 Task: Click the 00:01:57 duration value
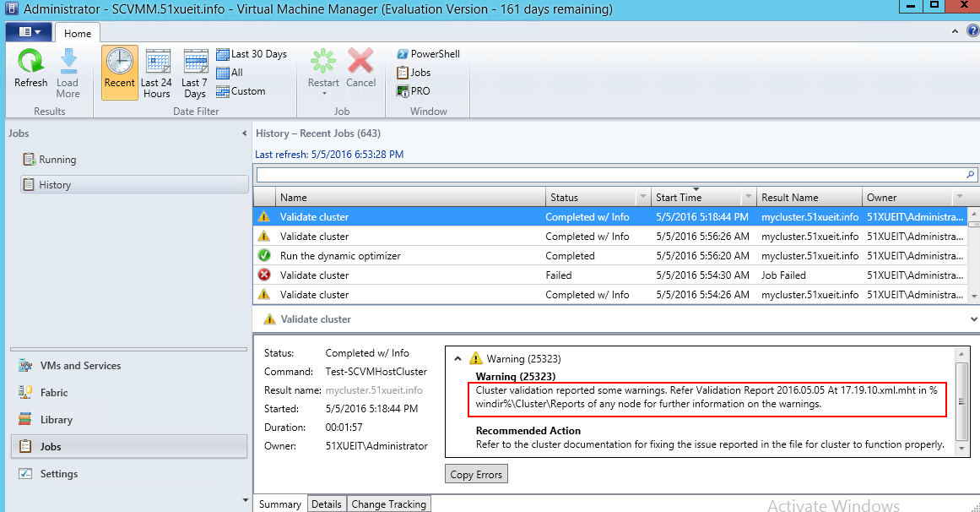click(x=344, y=428)
